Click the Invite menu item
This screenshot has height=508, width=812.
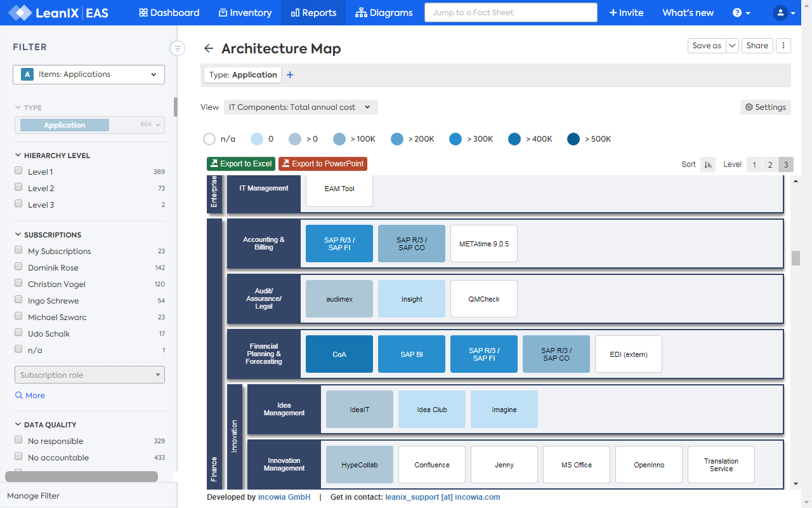click(x=626, y=13)
